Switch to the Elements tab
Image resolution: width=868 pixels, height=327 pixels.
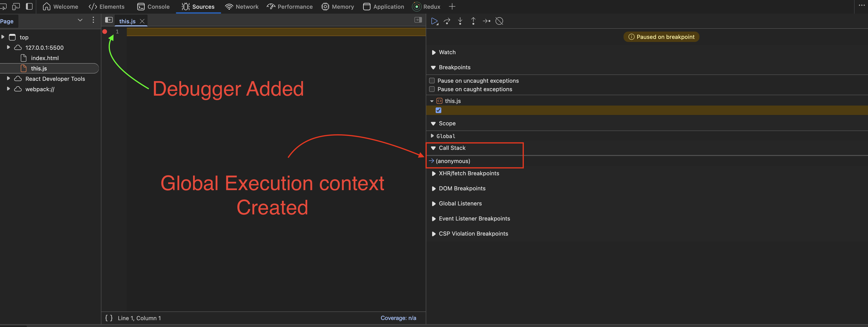(x=107, y=6)
